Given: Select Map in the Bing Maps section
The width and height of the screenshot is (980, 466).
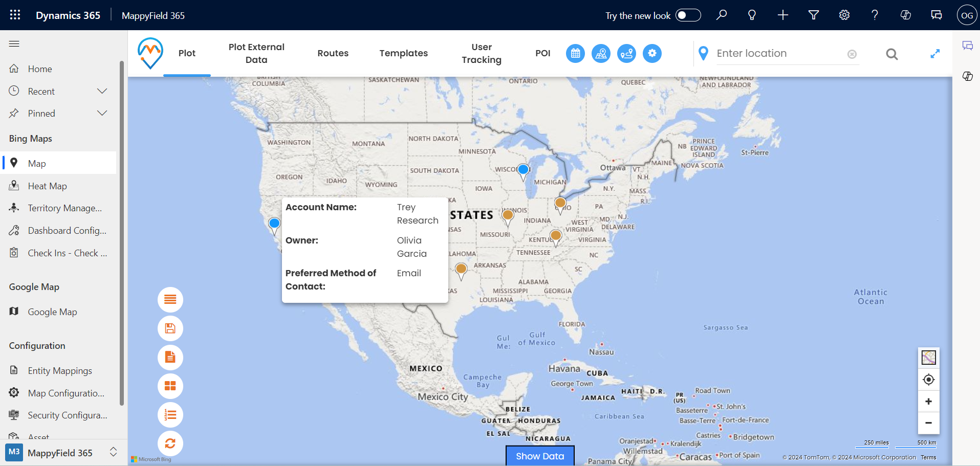Looking at the screenshot, I should (x=59, y=163).
